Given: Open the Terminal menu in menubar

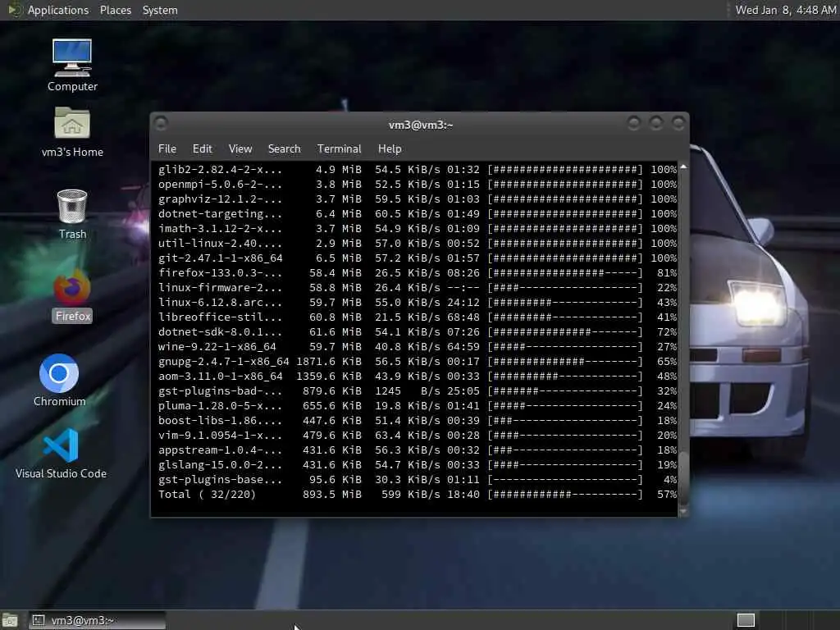Looking at the screenshot, I should tap(339, 149).
